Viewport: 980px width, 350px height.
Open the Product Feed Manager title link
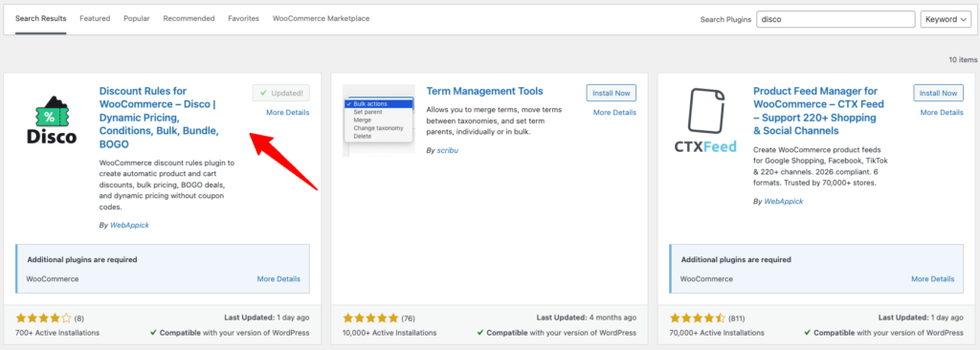point(819,111)
